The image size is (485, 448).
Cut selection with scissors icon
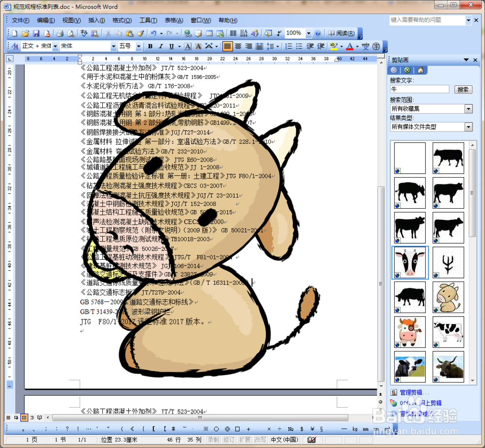click(108, 33)
